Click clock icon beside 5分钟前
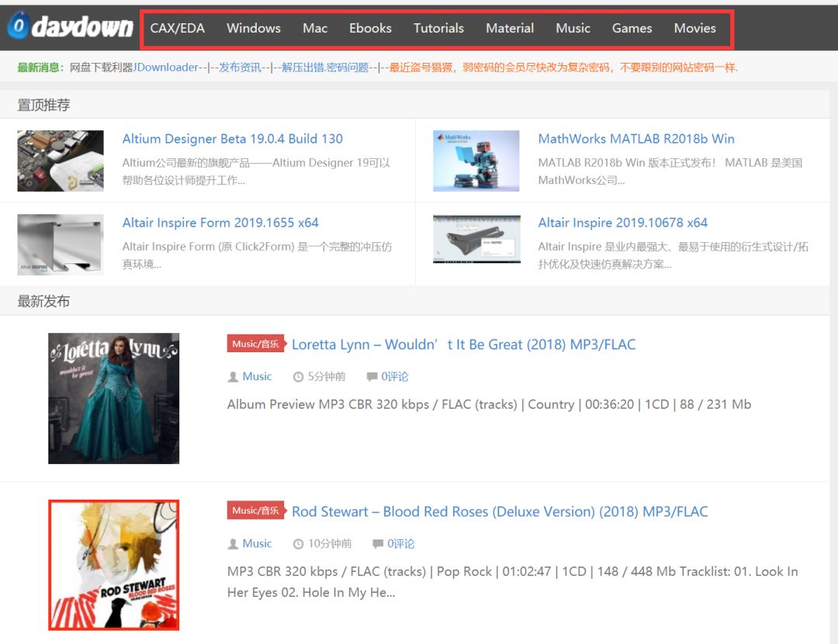This screenshot has width=838, height=644. click(298, 377)
